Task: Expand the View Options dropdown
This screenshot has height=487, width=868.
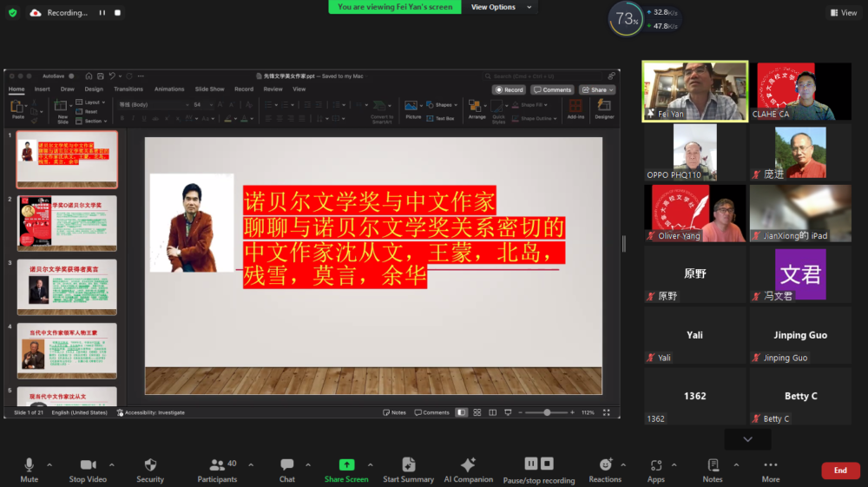Action: coord(493,7)
